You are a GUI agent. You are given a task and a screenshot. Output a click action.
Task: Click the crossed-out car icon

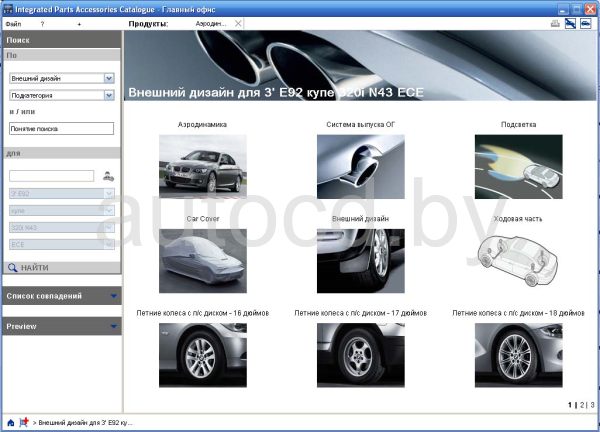coord(570,24)
